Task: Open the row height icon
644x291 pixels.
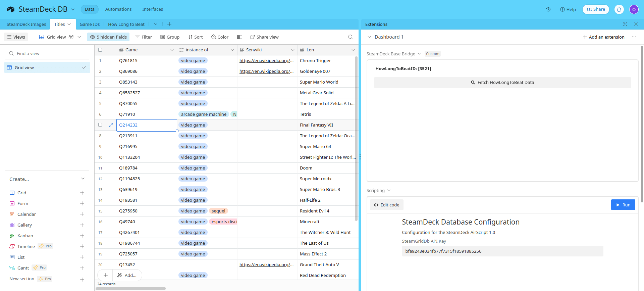Action: click(239, 37)
